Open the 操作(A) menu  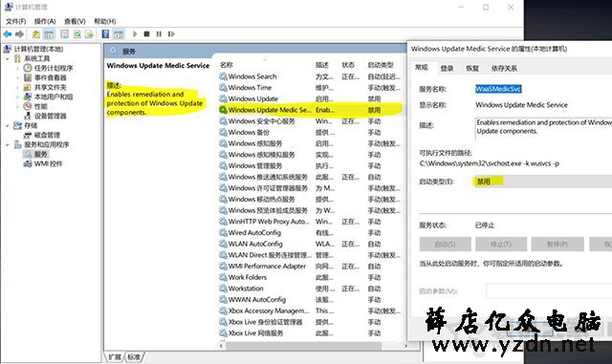[45, 21]
